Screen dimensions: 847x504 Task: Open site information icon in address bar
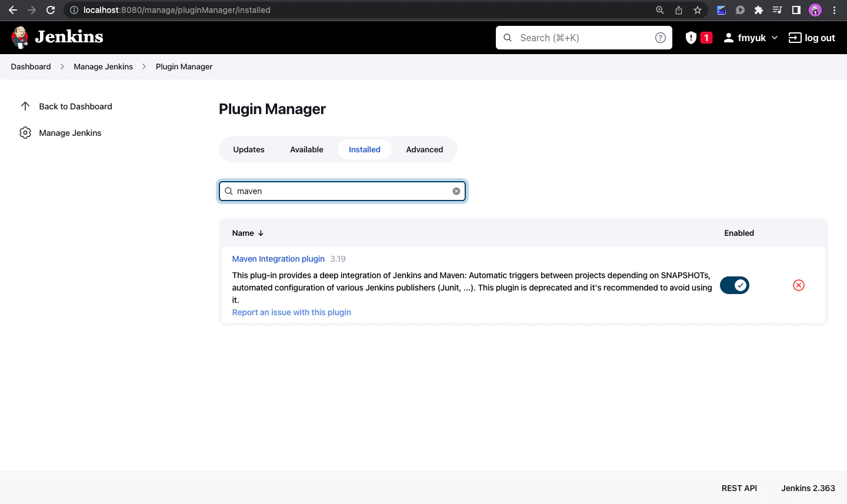(x=74, y=10)
